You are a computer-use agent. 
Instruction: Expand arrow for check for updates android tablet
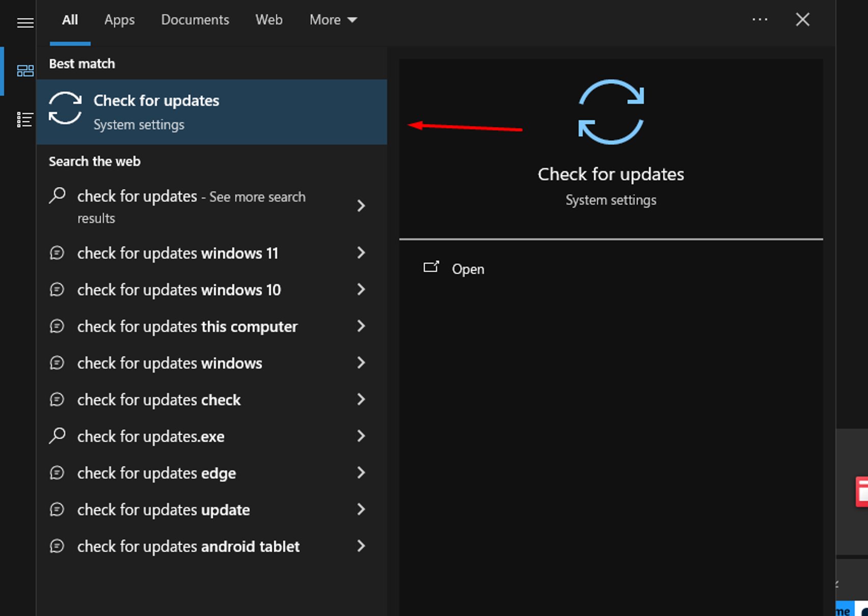(x=361, y=546)
